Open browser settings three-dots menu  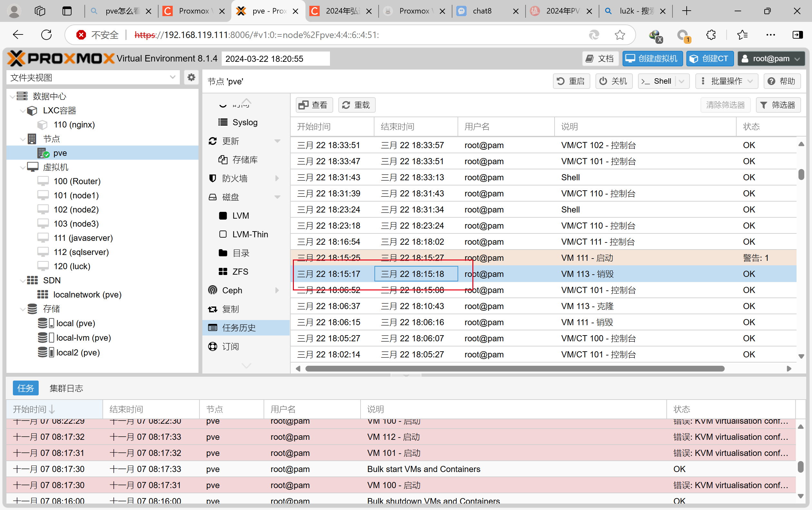pyautogui.click(x=770, y=35)
